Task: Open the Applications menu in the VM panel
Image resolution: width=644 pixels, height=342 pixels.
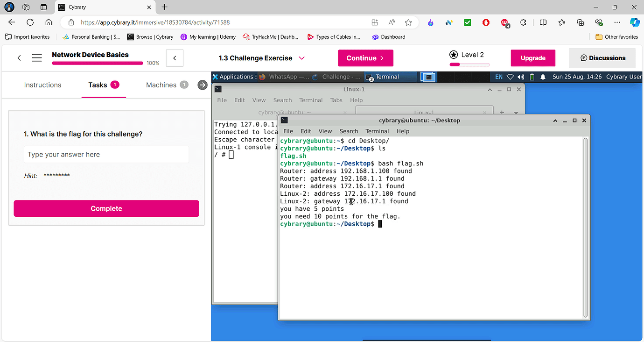Action: (x=232, y=77)
